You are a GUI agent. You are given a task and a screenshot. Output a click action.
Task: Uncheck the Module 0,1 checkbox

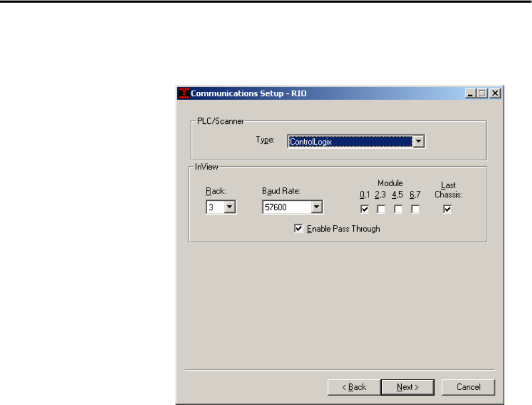(365, 209)
